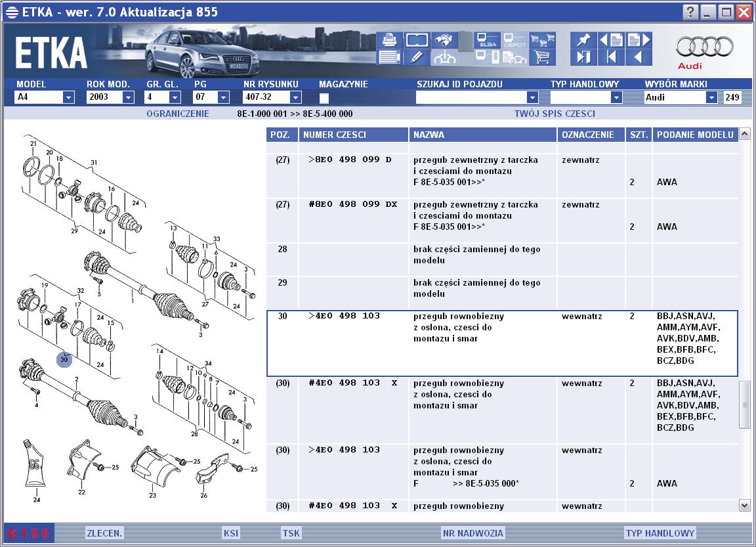Open the ROK MOD. dropdown showing 2003
756x547 pixels.
click(x=128, y=97)
